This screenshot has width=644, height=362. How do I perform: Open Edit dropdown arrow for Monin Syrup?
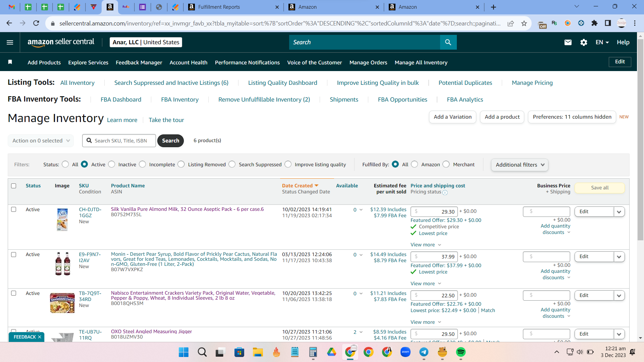[619, 257]
